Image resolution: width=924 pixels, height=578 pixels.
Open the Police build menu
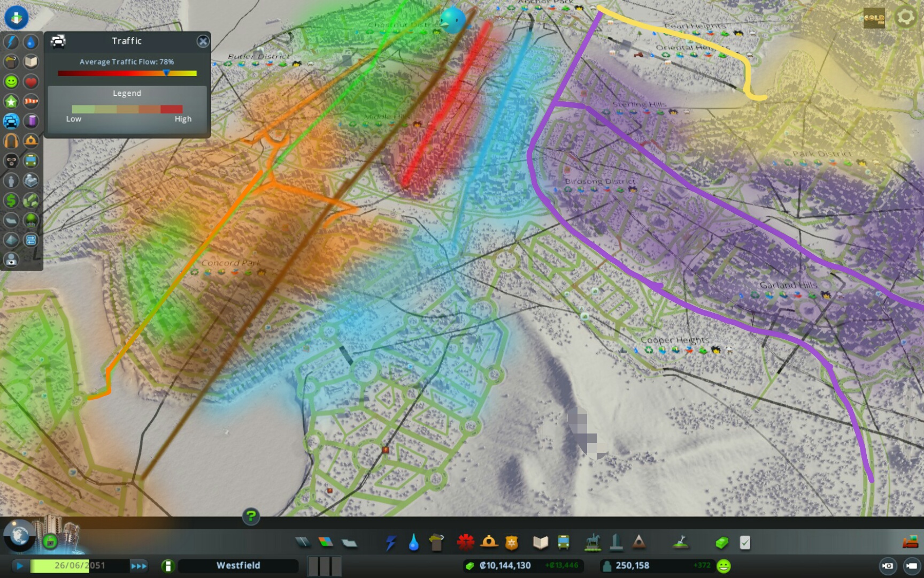[512, 543]
